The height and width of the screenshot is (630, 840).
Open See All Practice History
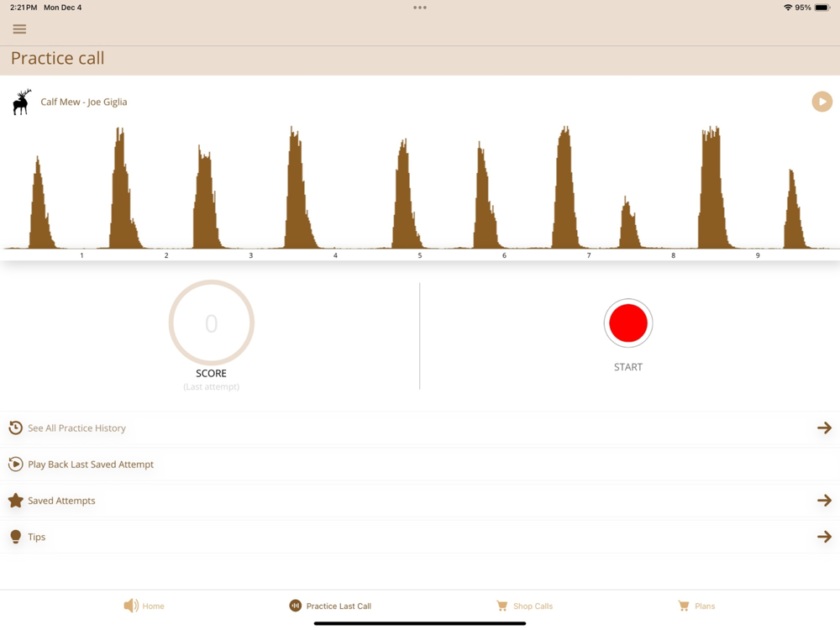tap(420, 428)
